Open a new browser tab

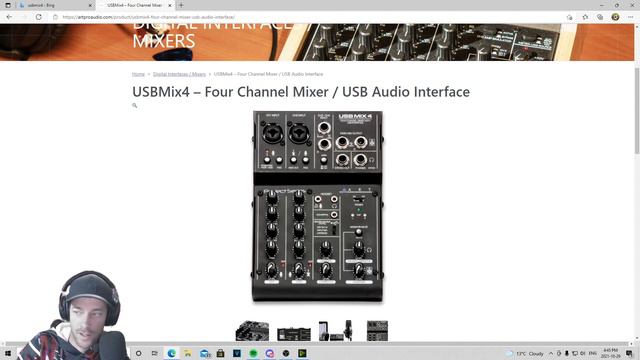coord(181,5)
